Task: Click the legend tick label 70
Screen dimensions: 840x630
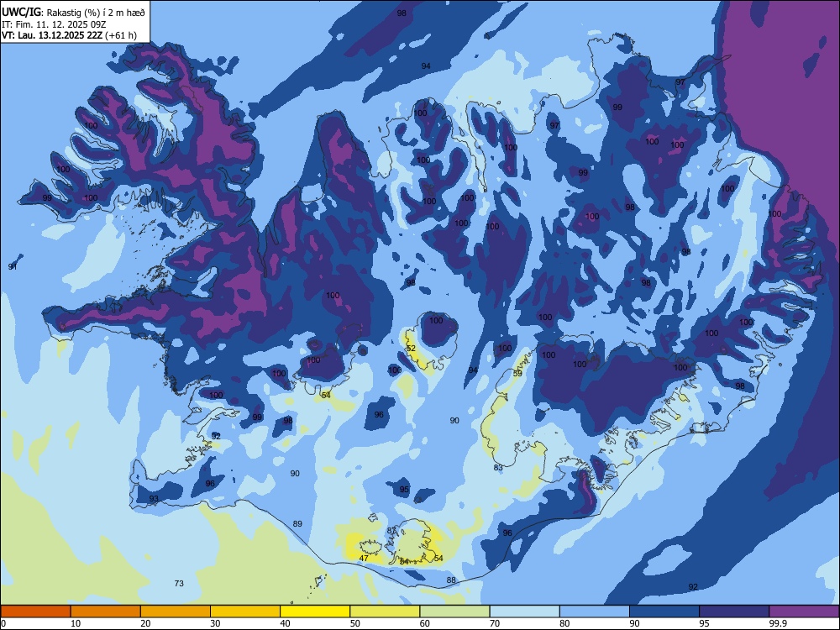Action: [x=495, y=623]
